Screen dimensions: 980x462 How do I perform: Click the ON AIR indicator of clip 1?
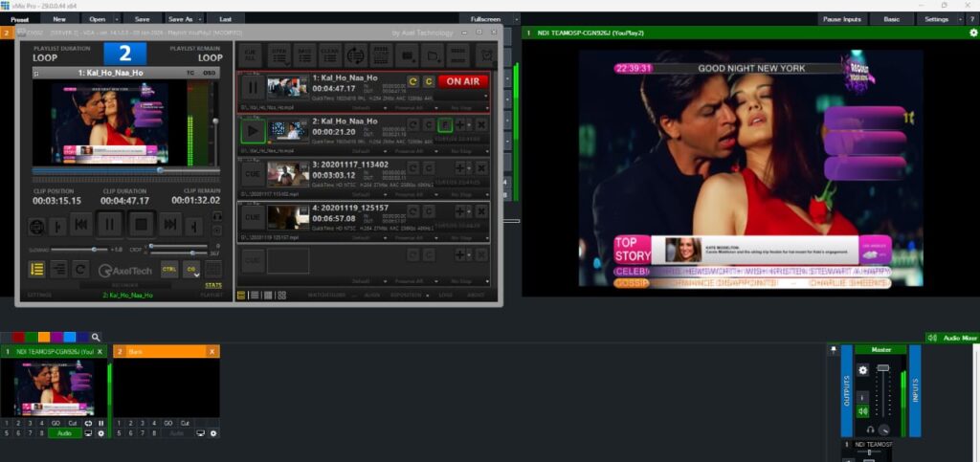(462, 81)
